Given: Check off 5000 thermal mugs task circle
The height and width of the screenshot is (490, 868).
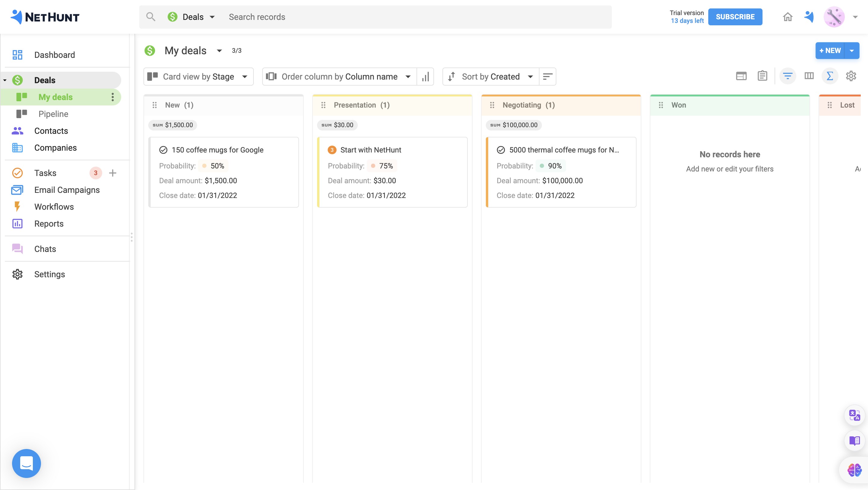Looking at the screenshot, I should [x=501, y=150].
